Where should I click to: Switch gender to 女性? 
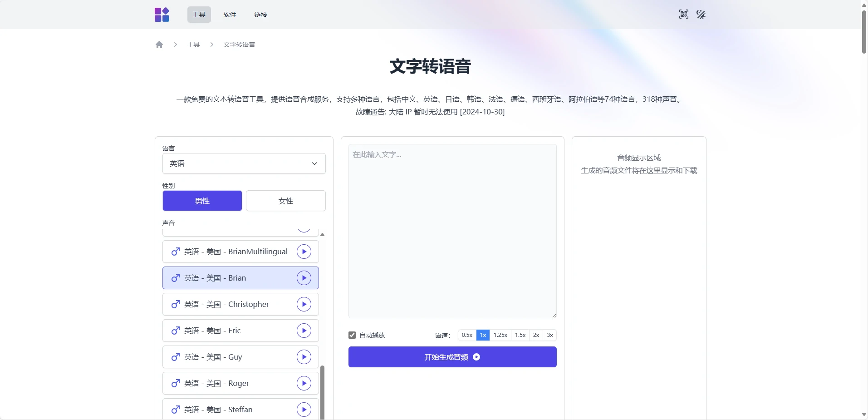coord(286,201)
